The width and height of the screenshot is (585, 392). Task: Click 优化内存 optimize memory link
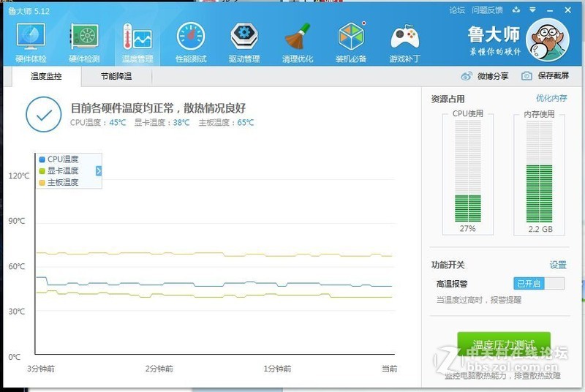click(551, 98)
